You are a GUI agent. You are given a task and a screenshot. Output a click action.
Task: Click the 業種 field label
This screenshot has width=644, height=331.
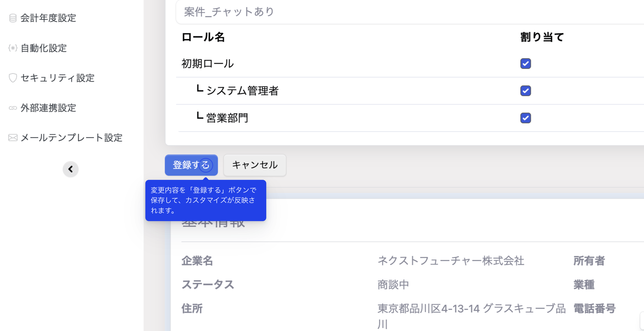(584, 284)
